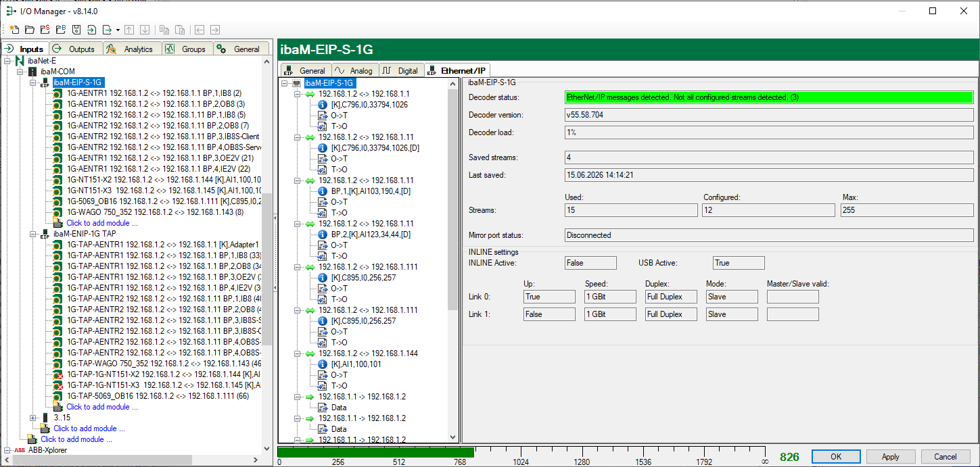Viewport: 980px width, 467px height.
Task: Open the Groups tab
Action: pyautogui.click(x=187, y=49)
